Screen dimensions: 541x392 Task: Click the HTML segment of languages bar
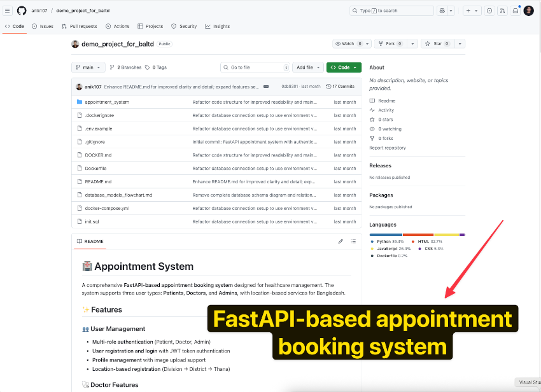418,235
